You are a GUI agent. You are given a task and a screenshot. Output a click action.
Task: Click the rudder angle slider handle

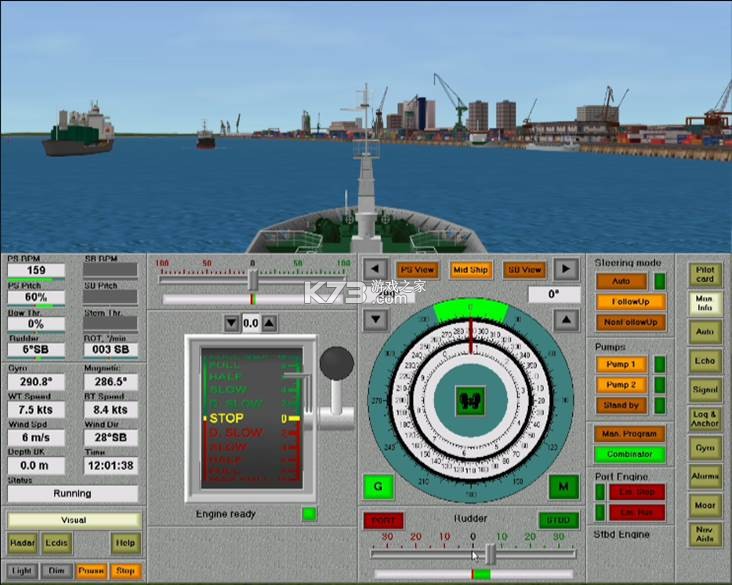pyautogui.click(x=491, y=554)
